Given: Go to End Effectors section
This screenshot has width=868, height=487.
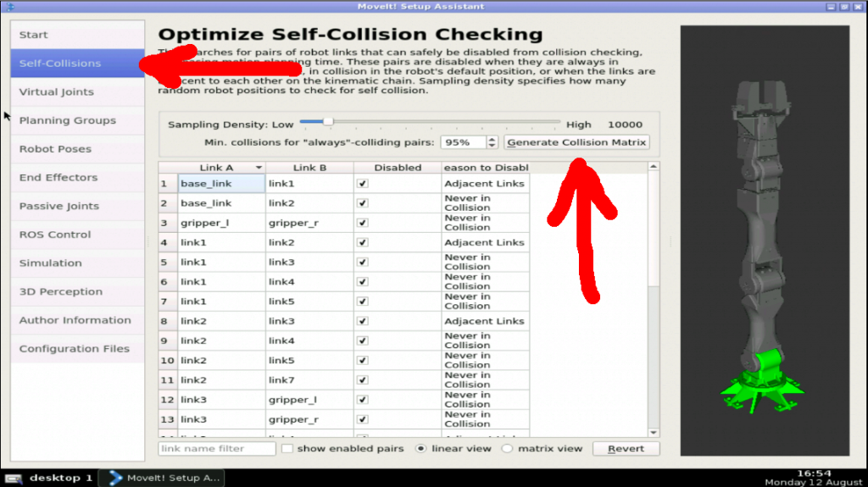Looking at the screenshot, I should pos(77,177).
